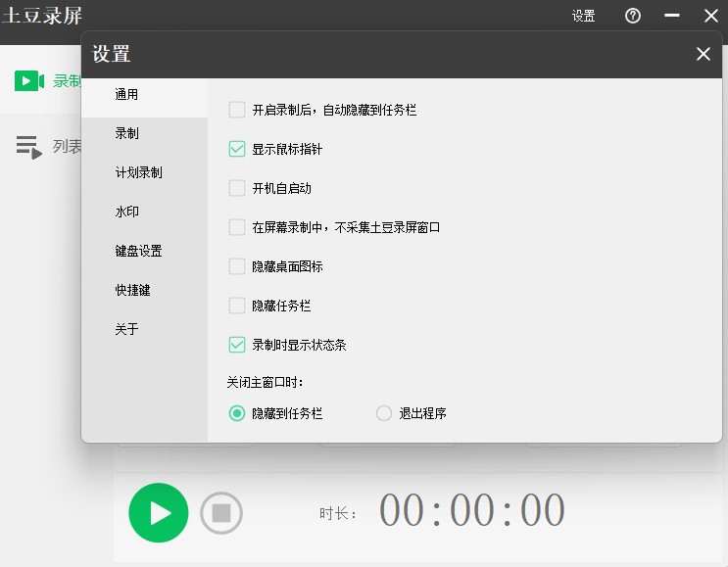The width and height of the screenshot is (728, 567).
Task: Click the green camera record icon
Action: (29, 80)
